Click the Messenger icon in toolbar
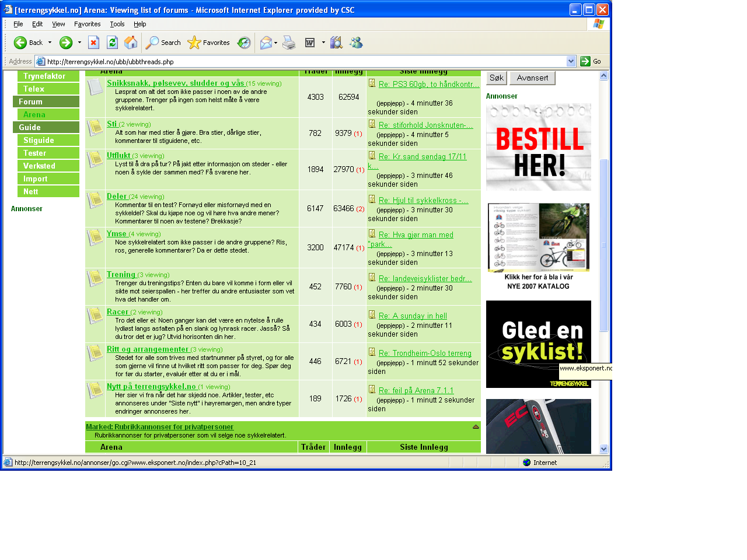 pos(356,43)
